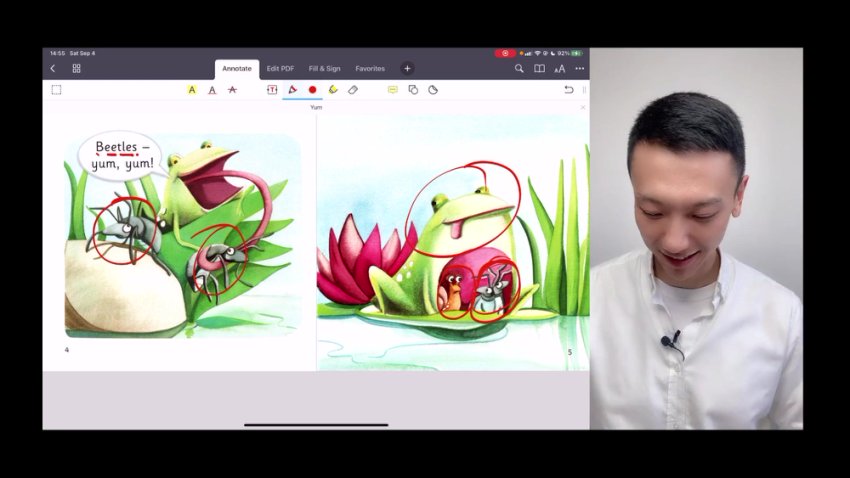Viewport: 850px width, 478px height.
Task: Open the Favorites tab
Action: [370, 69]
